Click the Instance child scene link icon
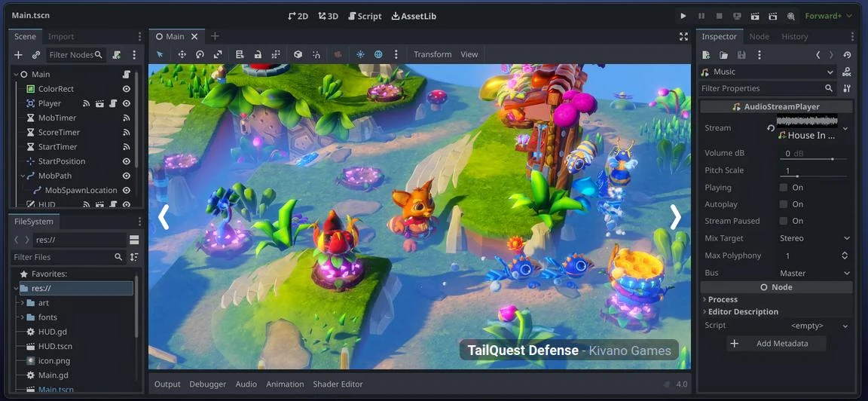The height and width of the screenshot is (401, 868). (36, 55)
